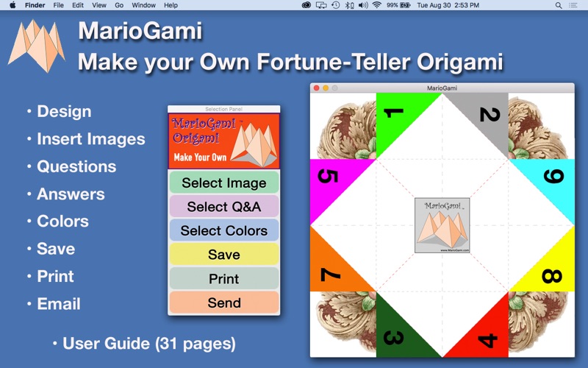This screenshot has height=368, width=588.
Task: Click the date and time clock
Action: (x=448, y=5)
